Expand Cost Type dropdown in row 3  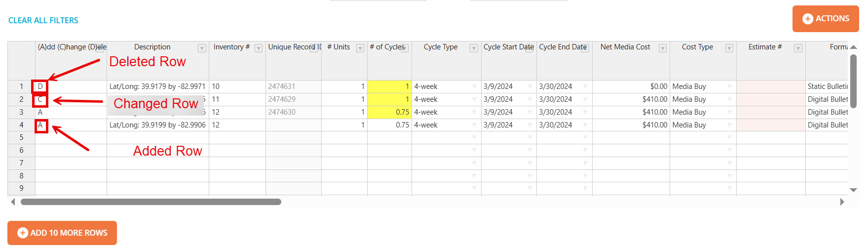coord(729,112)
